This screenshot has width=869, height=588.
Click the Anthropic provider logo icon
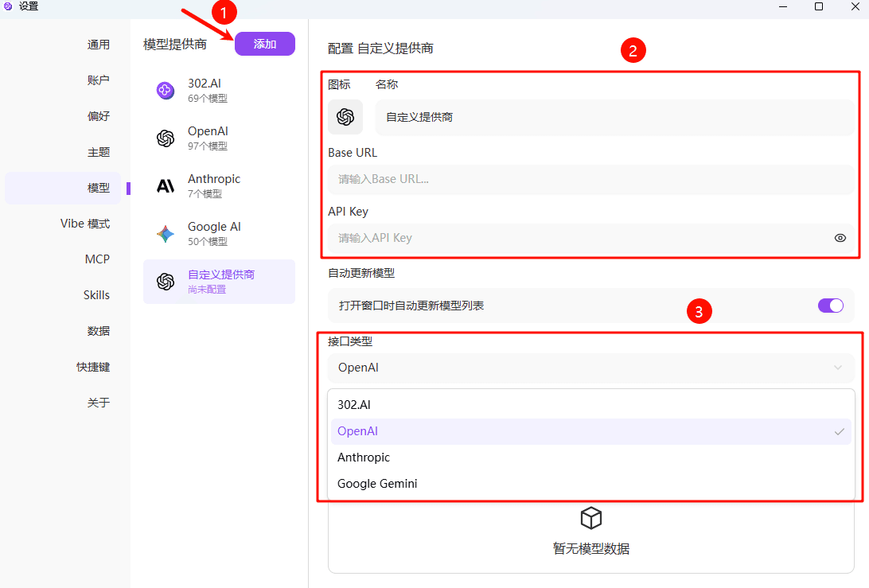tap(166, 185)
